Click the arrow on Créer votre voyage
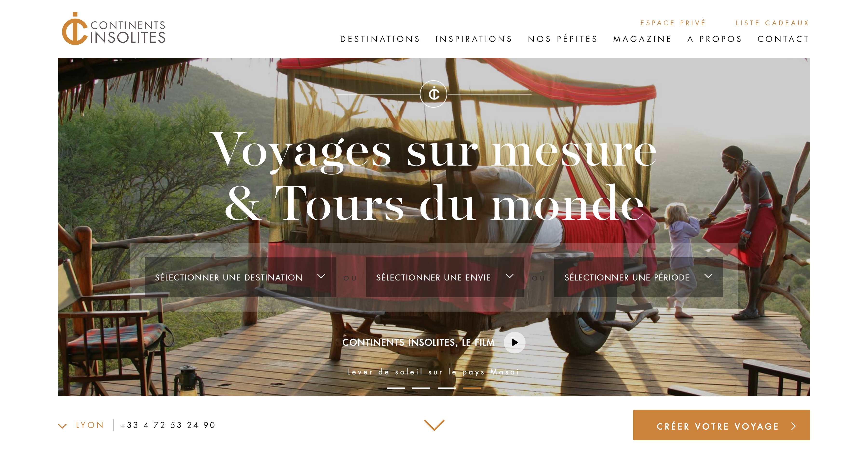This screenshot has width=868, height=454. (793, 426)
